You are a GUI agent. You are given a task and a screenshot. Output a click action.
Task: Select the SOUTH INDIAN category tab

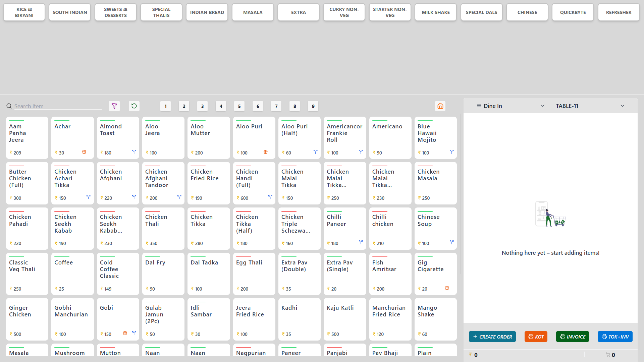pyautogui.click(x=70, y=12)
